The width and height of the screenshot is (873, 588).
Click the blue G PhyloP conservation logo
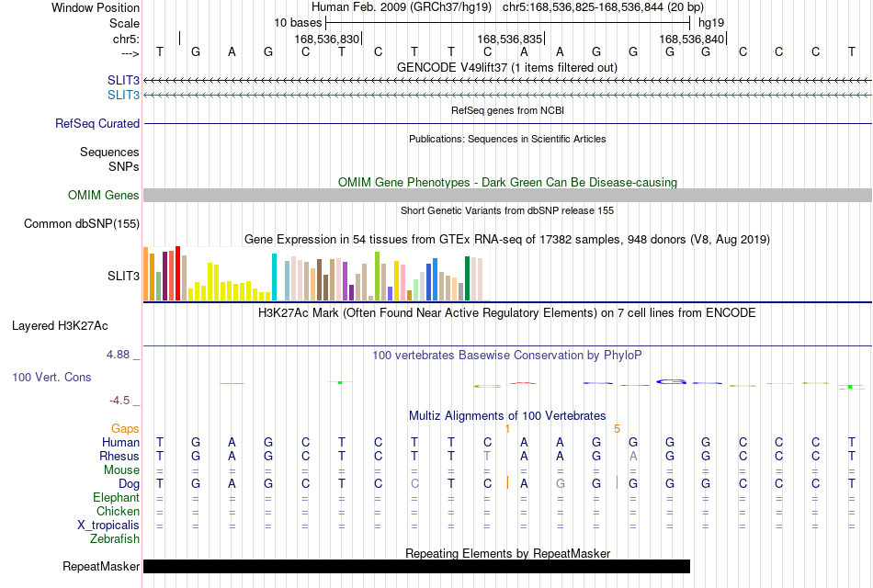(672, 382)
